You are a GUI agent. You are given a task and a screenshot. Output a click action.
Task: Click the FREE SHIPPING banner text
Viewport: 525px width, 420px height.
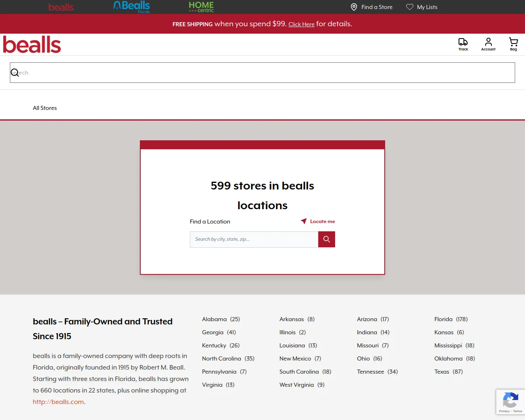(x=193, y=24)
